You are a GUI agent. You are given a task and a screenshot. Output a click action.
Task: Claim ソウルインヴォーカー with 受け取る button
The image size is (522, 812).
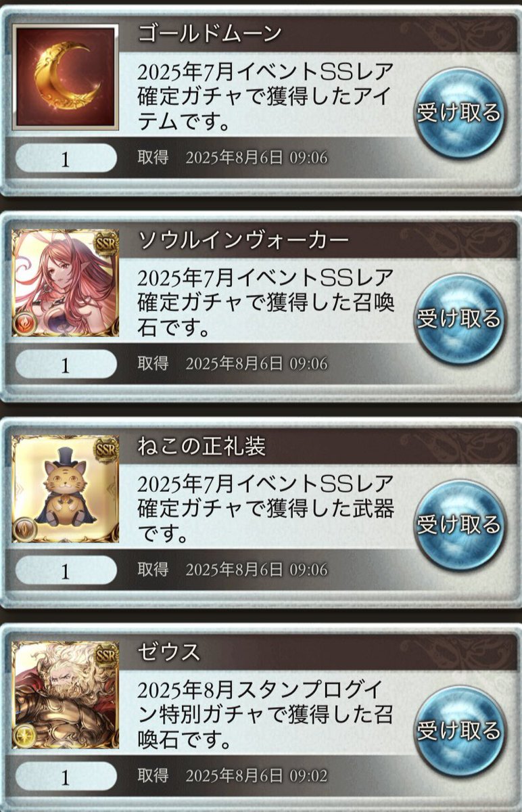pos(459,318)
